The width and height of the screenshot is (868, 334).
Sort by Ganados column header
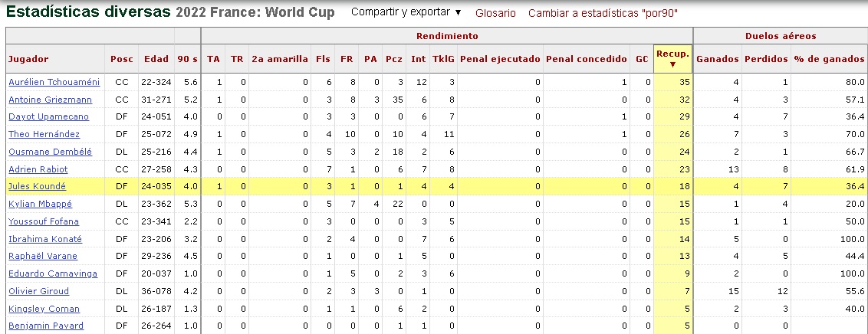pos(718,59)
